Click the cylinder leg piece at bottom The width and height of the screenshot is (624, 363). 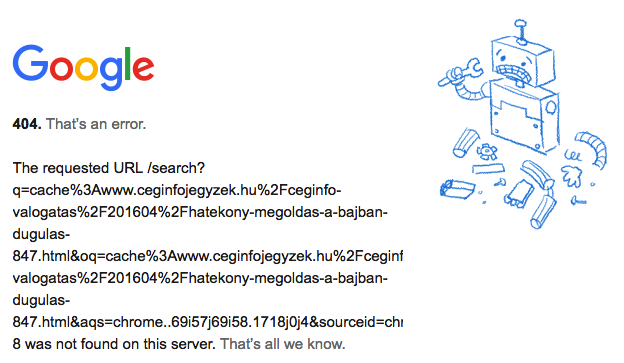(x=543, y=212)
